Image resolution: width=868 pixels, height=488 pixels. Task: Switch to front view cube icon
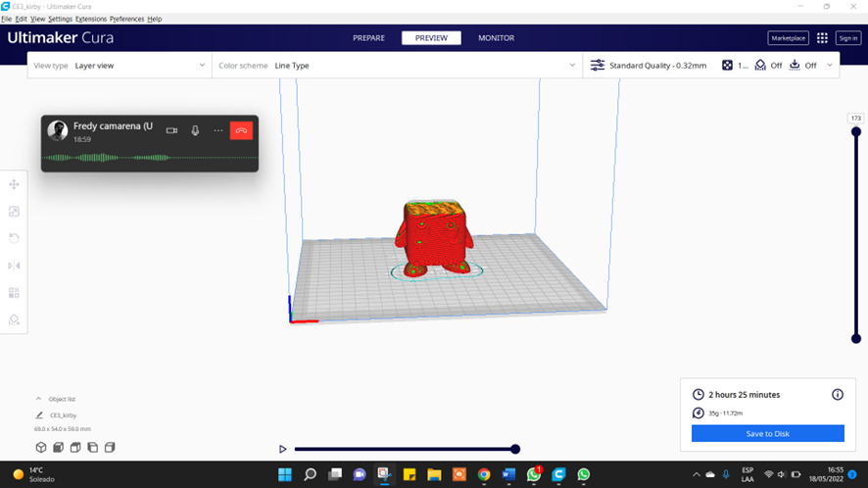coord(58,447)
